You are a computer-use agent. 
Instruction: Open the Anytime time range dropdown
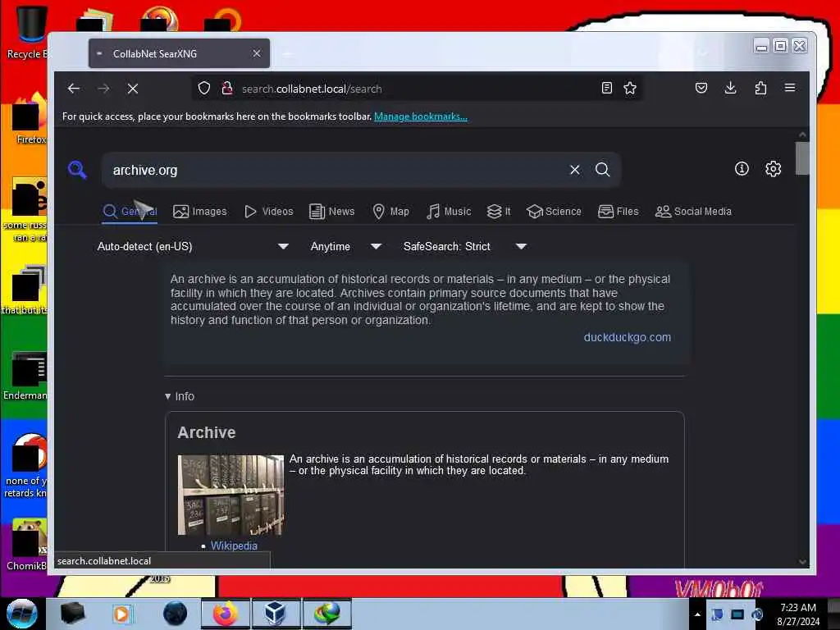(345, 246)
